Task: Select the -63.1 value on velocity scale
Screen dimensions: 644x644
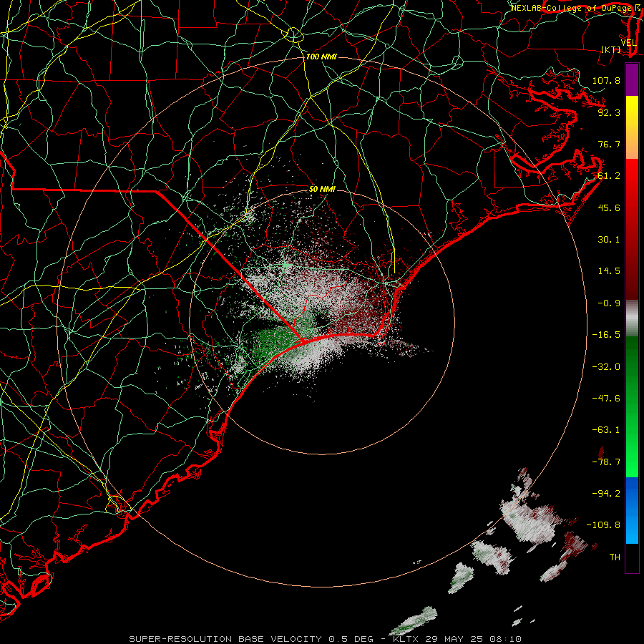Action: (606, 430)
